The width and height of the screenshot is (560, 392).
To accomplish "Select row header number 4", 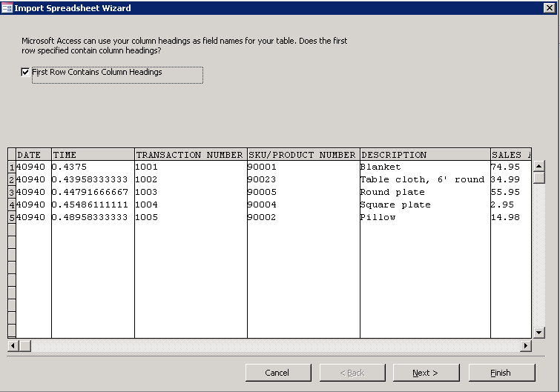I will pyautogui.click(x=12, y=205).
